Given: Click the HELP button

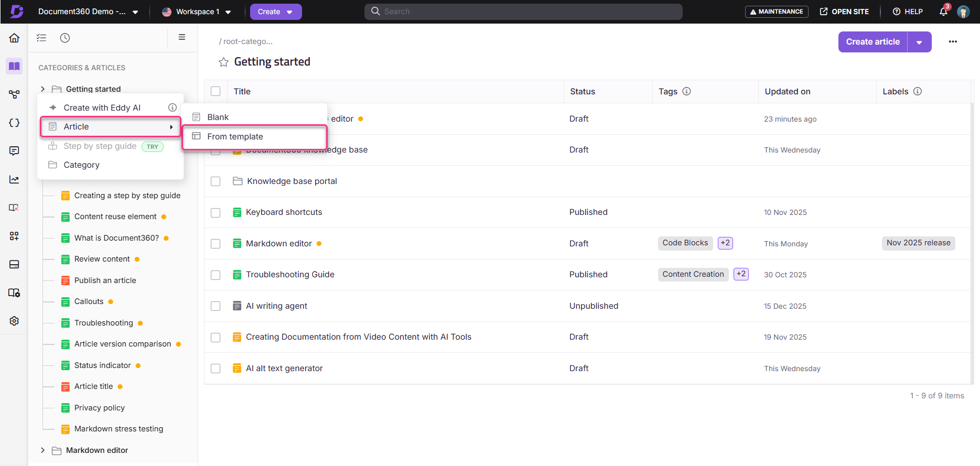Looking at the screenshot, I should pyautogui.click(x=908, y=12).
